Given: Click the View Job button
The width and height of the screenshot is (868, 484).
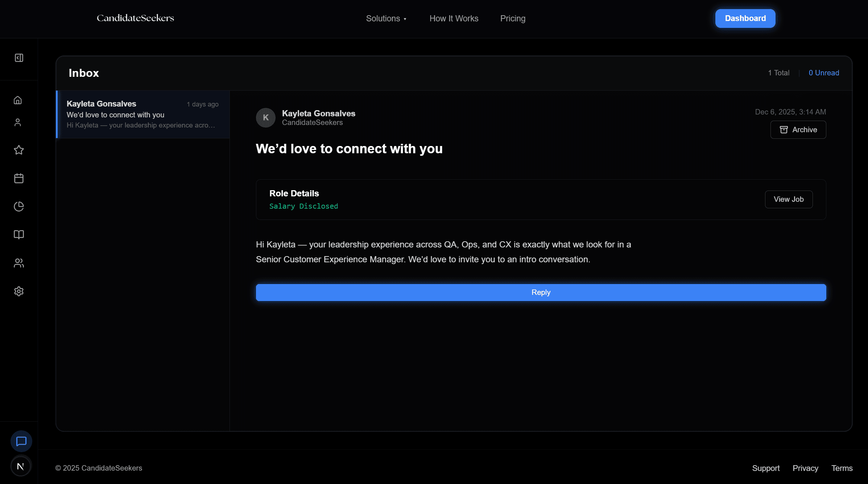Looking at the screenshot, I should point(789,199).
